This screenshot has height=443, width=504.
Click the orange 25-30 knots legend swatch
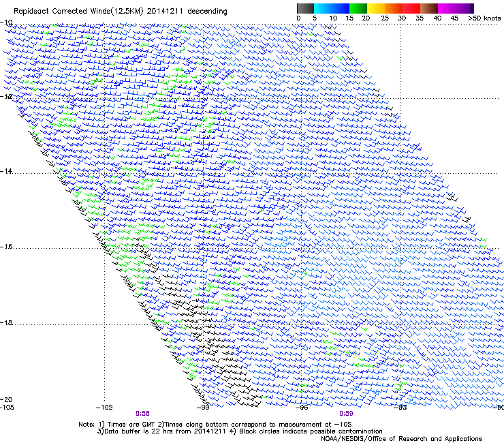(x=394, y=8)
